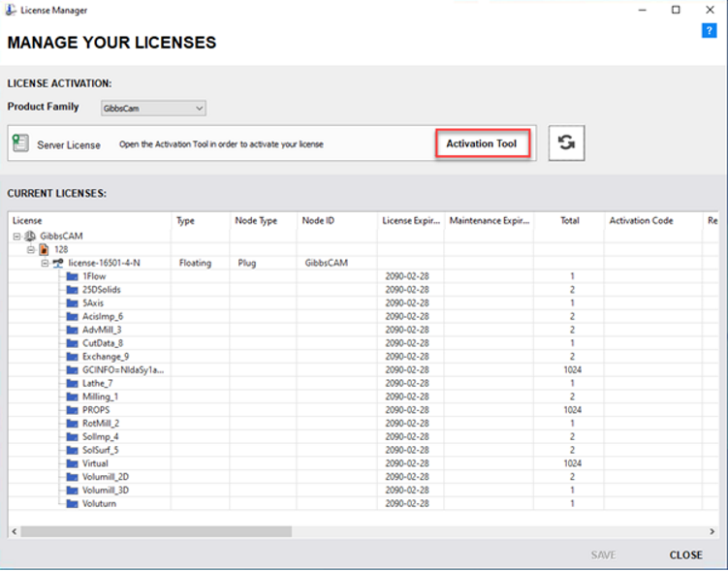The width and height of the screenshot is (728, 571).
Task: Select the AcisImp_6 folder icon
Action: click(x=72, y=317)
